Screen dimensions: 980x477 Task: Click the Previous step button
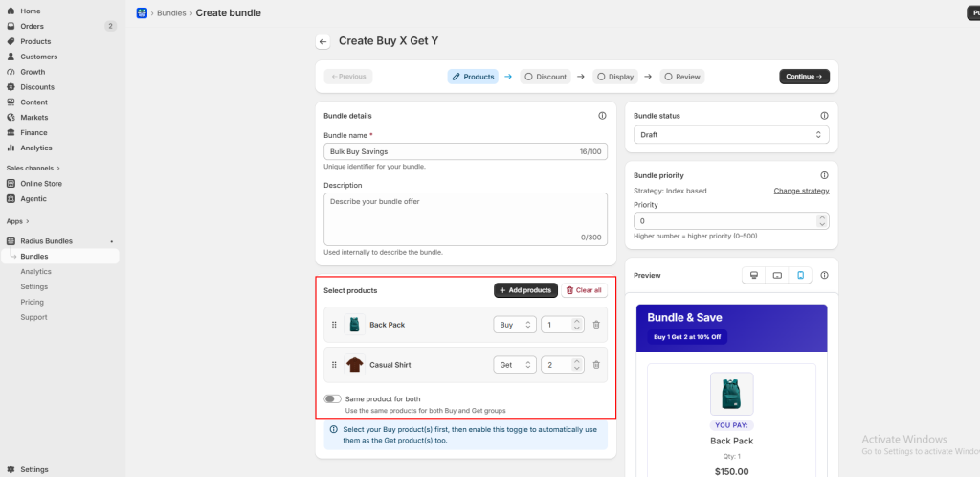(x=348, y=77)
